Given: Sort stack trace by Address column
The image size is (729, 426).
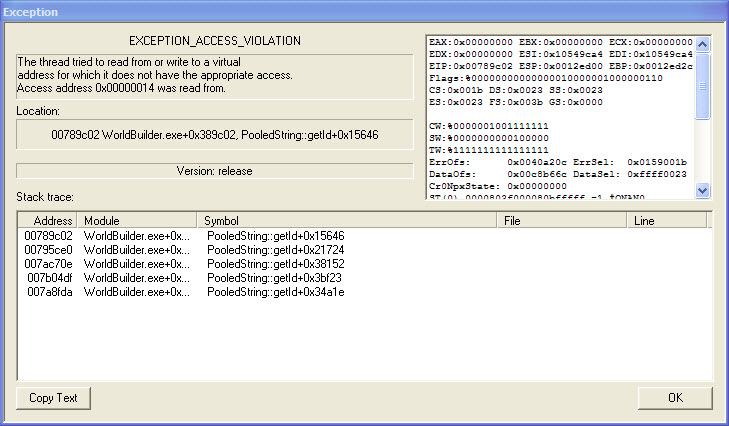Looking at the screenshot, I should click(x=48, y=220).
